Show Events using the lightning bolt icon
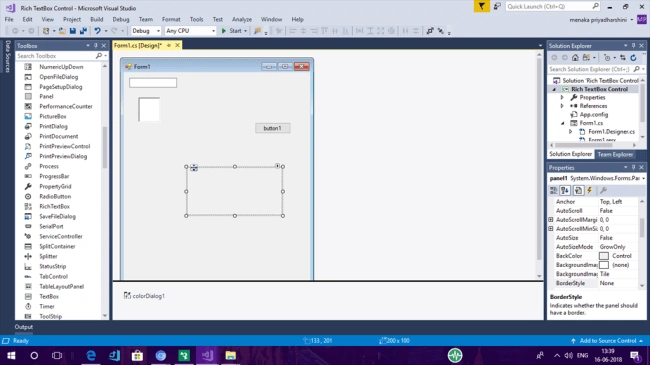The width and height of the screenshot is (650, 365). click(x=589, y=190)
